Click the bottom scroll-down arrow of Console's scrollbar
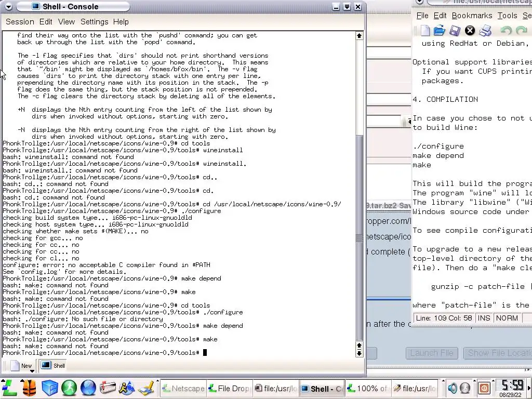This screenshot has height=399, width=532. click(x=360, y=353)
